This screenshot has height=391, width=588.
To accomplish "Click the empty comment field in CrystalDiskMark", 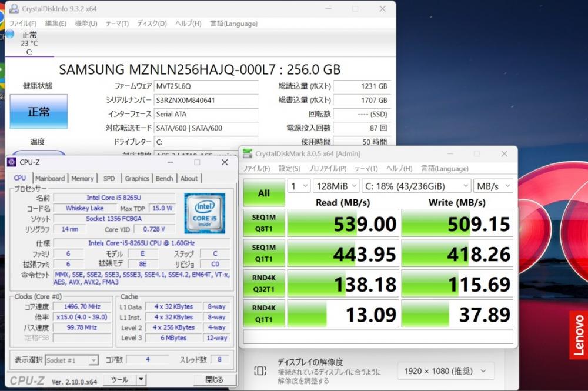I will coord(378,337).
